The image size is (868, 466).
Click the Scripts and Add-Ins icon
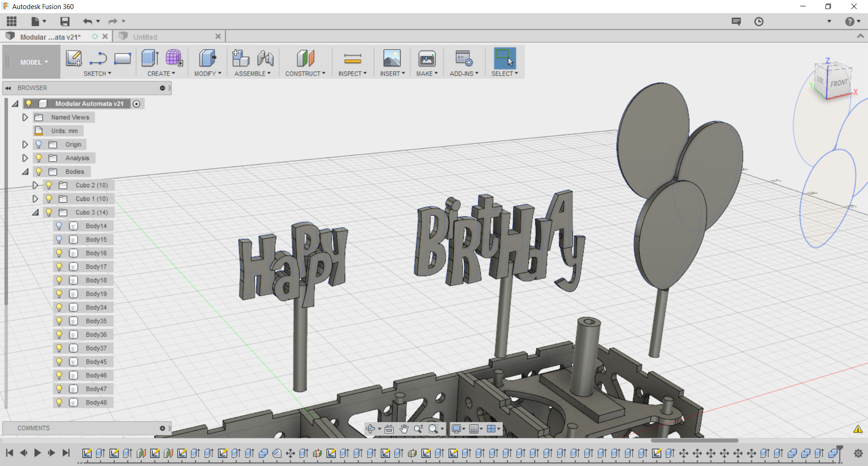(463, 58)
